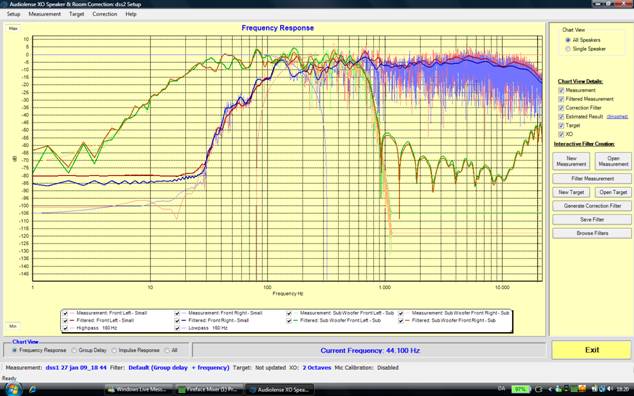Viewport: 634px width, 396px height.
Task: Toggle the XO chart detail checkbox
Action: coord(561,134)
